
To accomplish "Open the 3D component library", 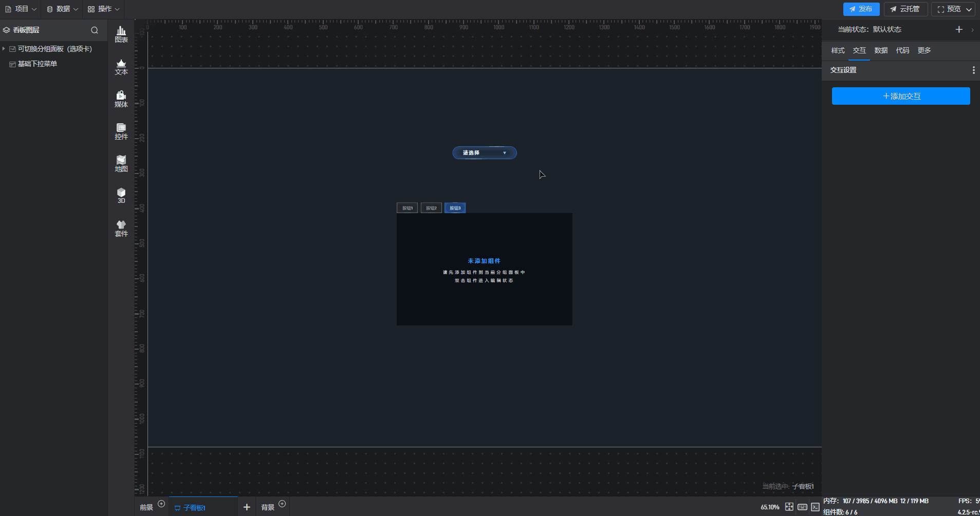I will [x=121, y=196].
